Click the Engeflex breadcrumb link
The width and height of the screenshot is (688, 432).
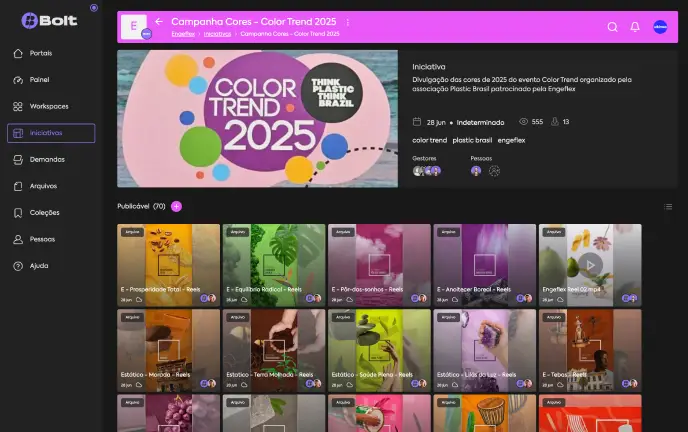point(183,34)
